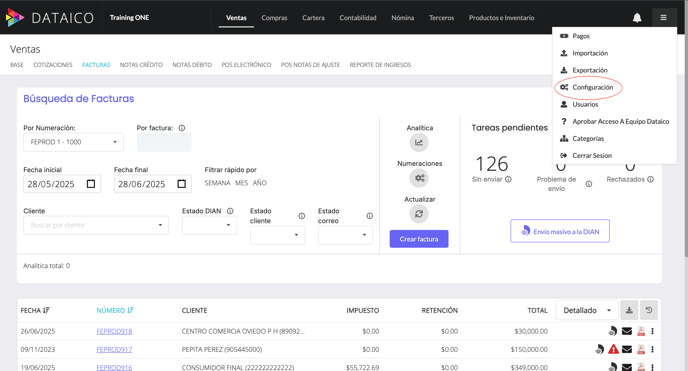Screen dimensions: 688x371
Task: Open the Analítica chart icon
Action: coord(419,143)
